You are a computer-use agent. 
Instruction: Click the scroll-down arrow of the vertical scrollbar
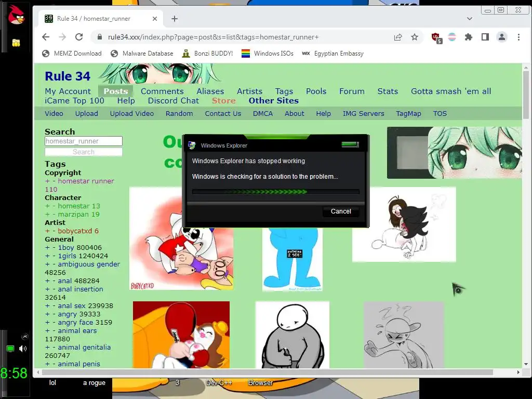tap(526, 364)
